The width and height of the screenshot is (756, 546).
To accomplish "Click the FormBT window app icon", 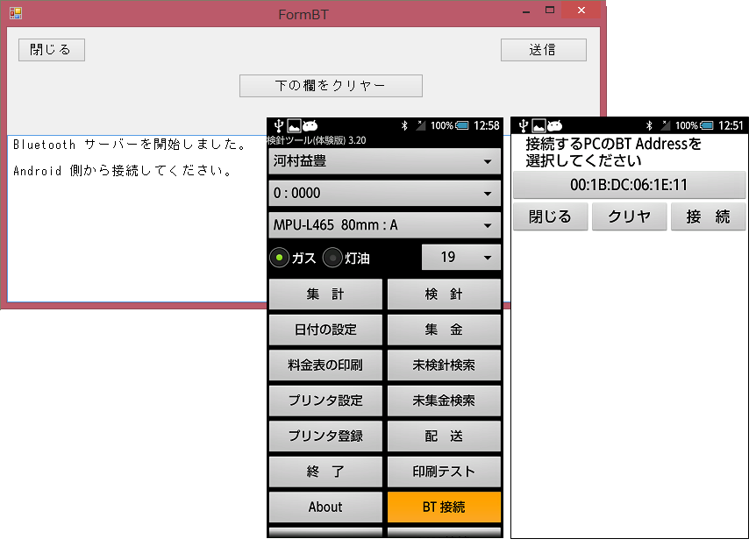I will (x=16, y=13).
